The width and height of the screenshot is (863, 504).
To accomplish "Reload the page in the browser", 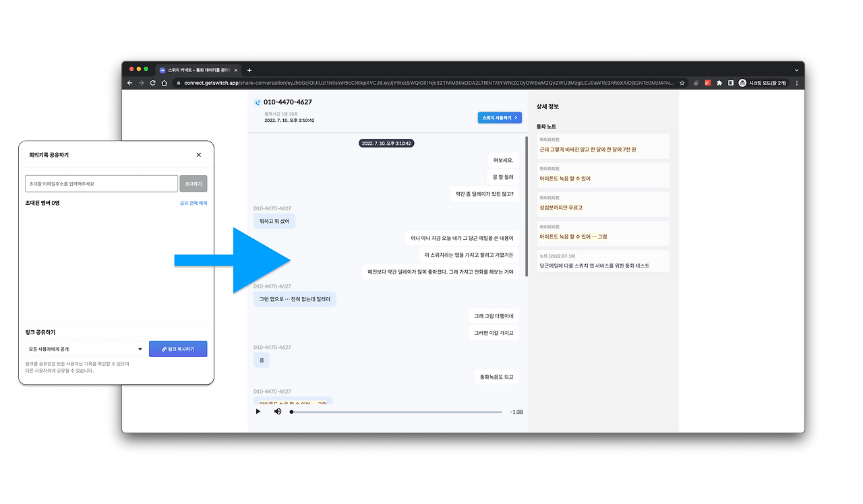I will pyautogui.click(x=152, y=83).
